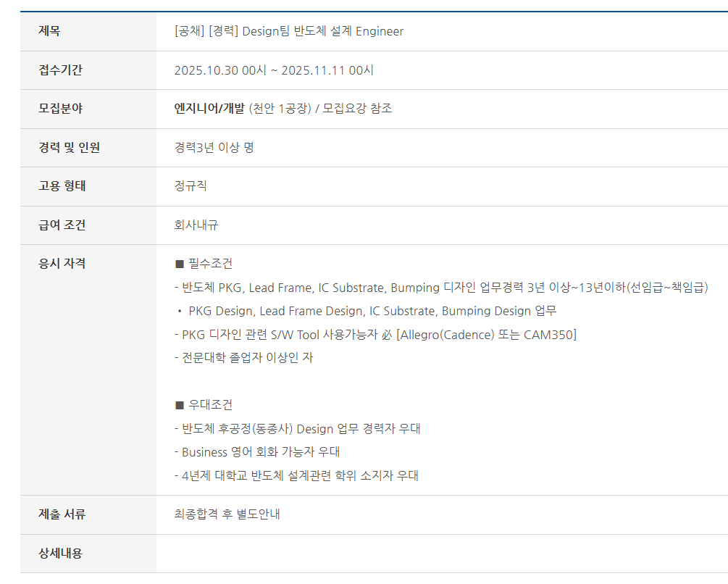Select the application period date text
The width and height of the screenshot is (728, 584).
click(x=274, y=70)
